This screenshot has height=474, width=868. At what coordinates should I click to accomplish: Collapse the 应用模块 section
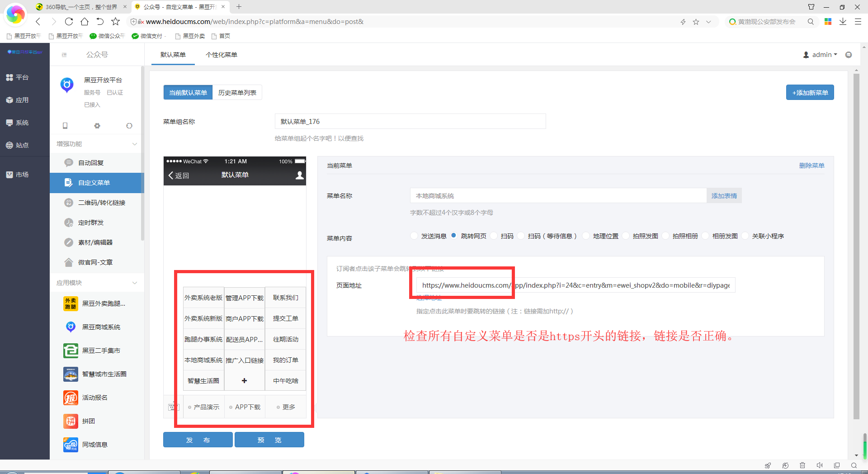[135, 283]
